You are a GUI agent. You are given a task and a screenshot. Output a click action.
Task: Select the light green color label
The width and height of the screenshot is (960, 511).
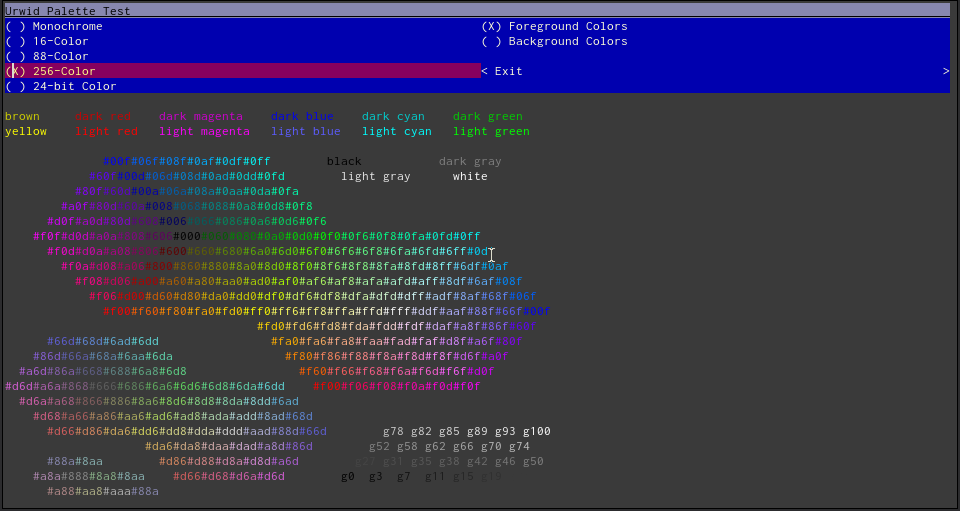(491, 131)
